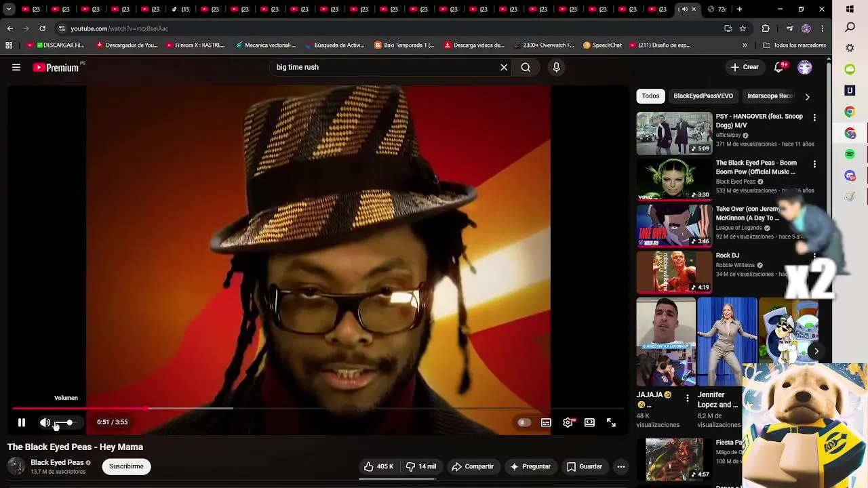Click the Black Eyed Peas channel avatar
Image resolution: width=868 pixels, height=488 pixels.
16,466
